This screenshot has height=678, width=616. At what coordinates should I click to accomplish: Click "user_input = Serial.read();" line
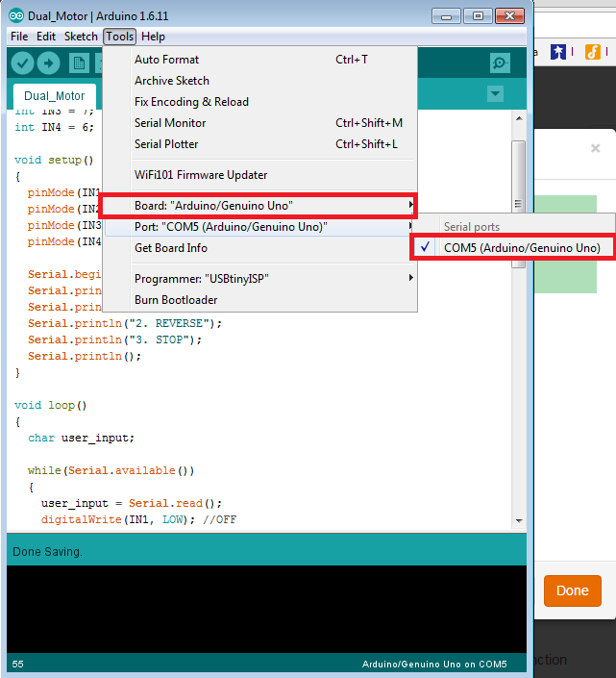point(132,504)
